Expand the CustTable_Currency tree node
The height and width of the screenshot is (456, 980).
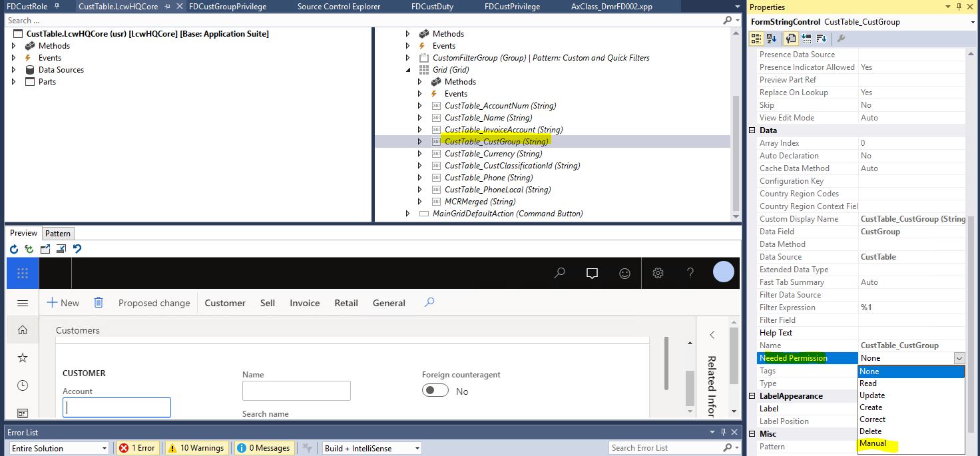point(419,154)
